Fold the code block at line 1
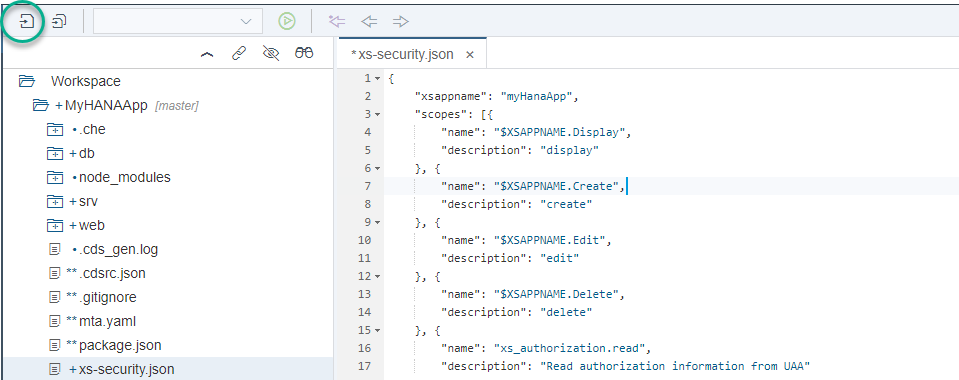 tap(377, 78)
